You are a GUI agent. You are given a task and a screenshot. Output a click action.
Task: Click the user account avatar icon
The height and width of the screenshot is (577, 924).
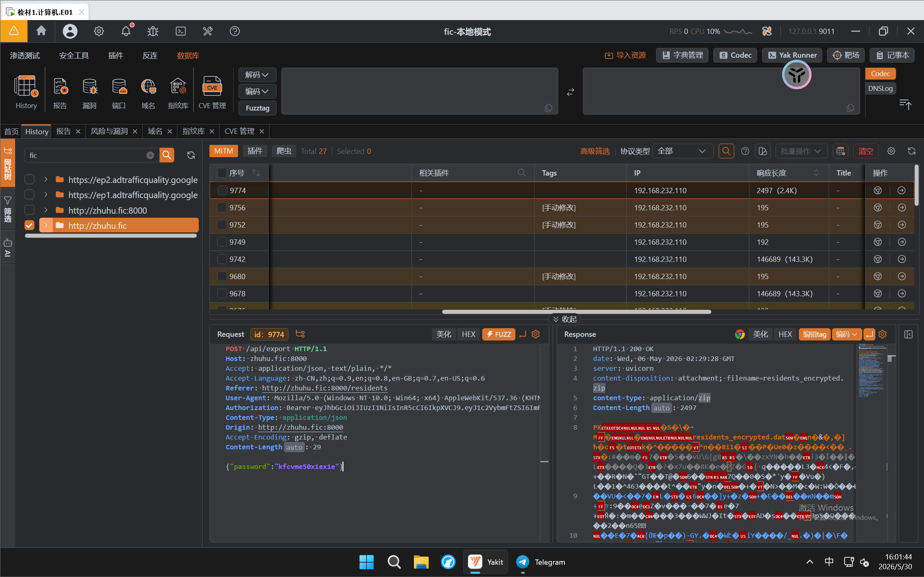(x=70, y=31)
